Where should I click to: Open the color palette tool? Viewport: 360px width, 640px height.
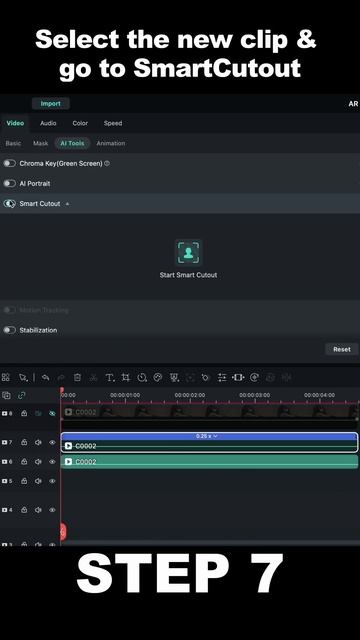coord(158,378)
